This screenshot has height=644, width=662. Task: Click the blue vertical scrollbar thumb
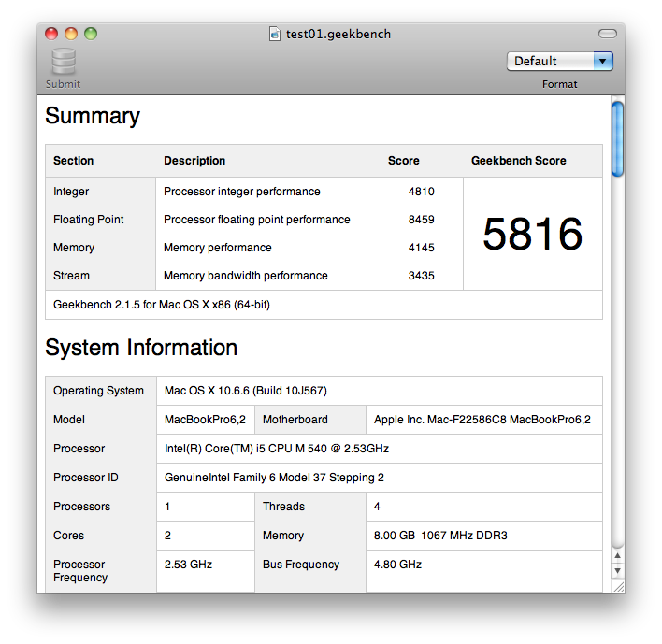617,139
